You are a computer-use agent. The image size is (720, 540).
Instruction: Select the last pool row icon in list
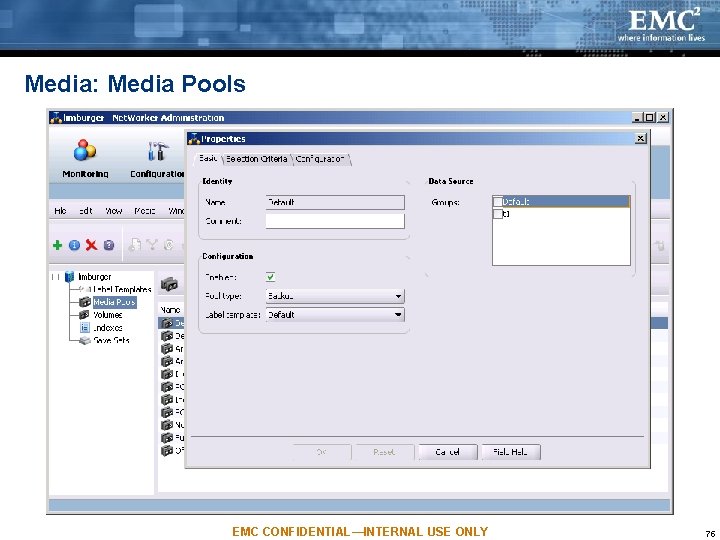(x=167, y=450)
